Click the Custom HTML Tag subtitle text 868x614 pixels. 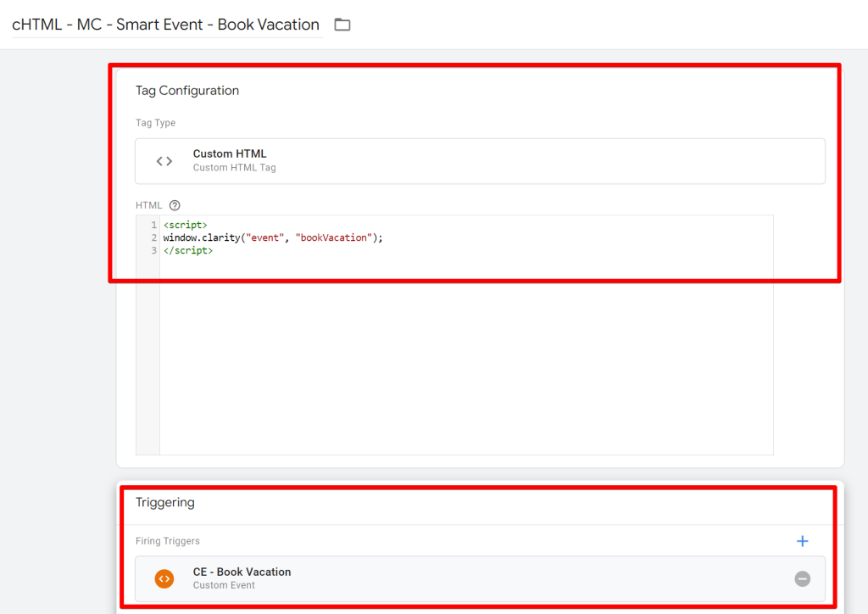pos(234,168)
